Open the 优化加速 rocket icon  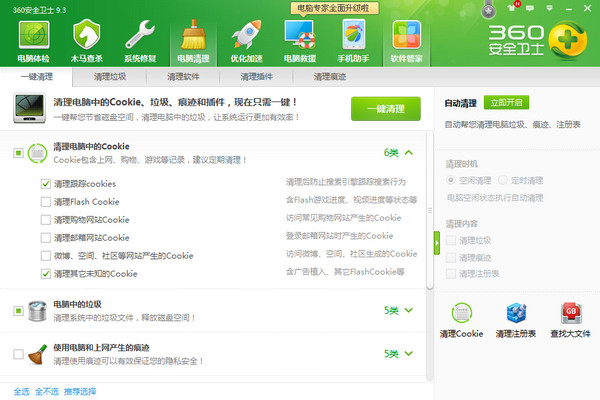click(x=245, y=38)
